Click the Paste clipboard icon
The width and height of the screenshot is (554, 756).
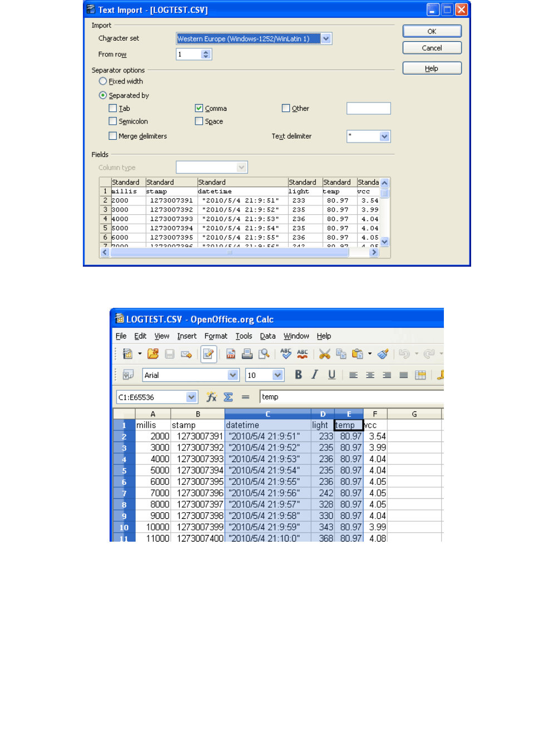click(x=358, y=354)
